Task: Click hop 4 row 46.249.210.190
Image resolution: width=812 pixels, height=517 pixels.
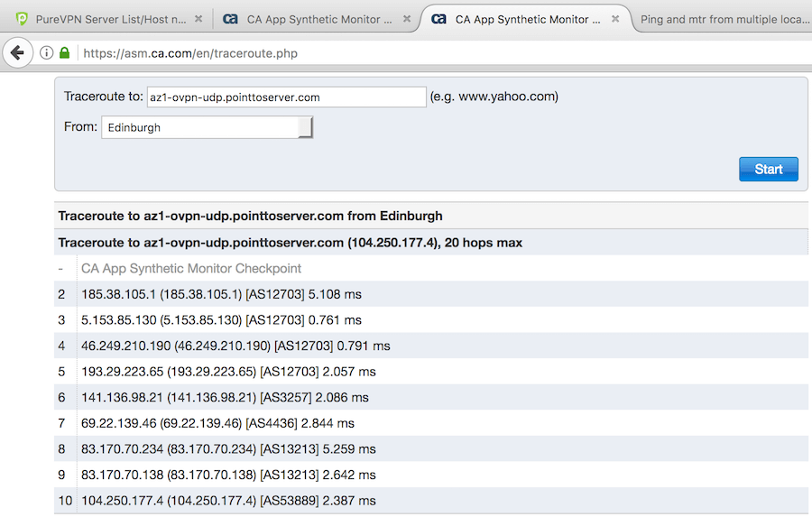Action: pos(431,346)
